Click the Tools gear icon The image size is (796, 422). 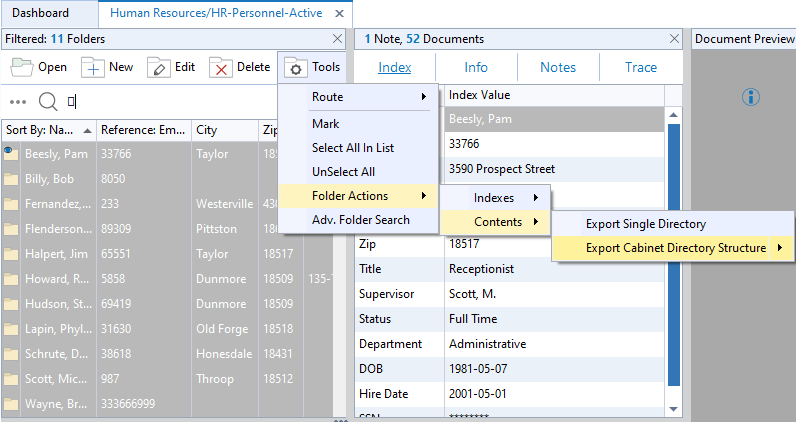coord(296,67)
